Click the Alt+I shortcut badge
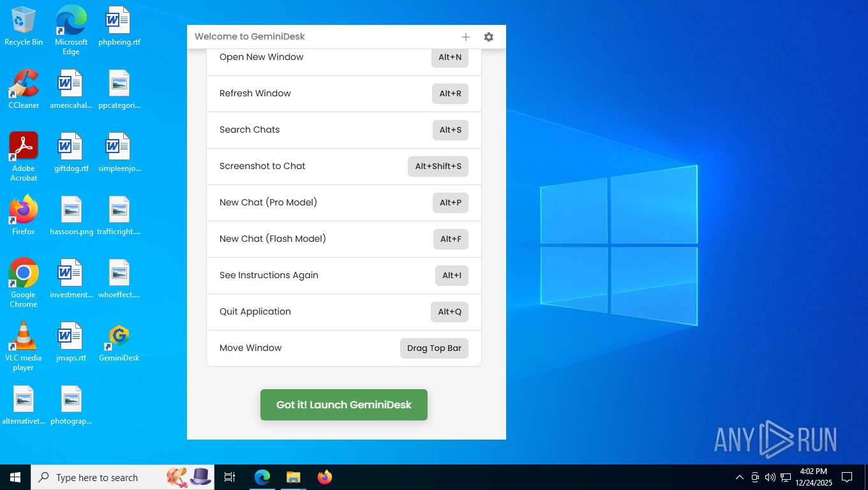 (452, 276)
